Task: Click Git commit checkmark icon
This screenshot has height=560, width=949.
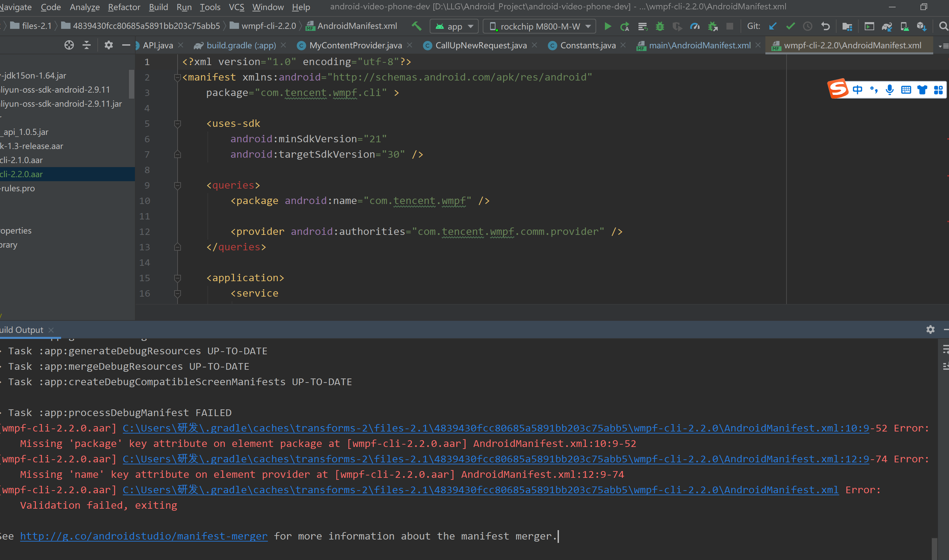Action: click(790, 26)
